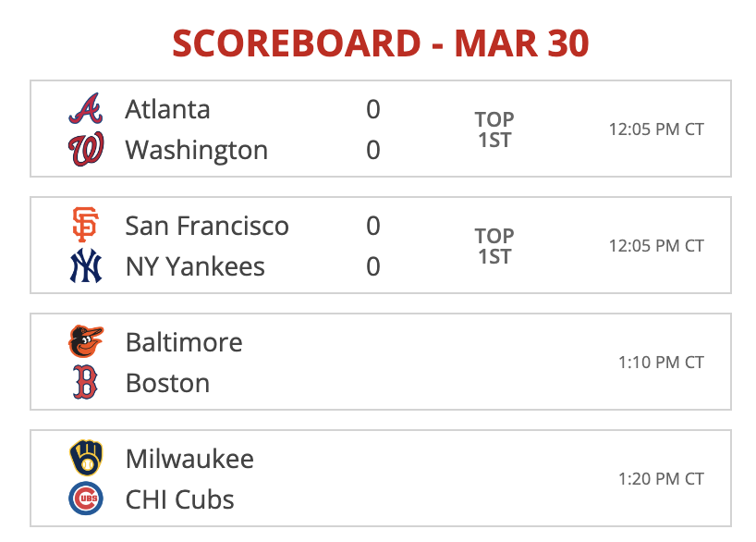Open the Washington team name link
The height and width of the screenshot is (542, 756).
click(197, 150)
